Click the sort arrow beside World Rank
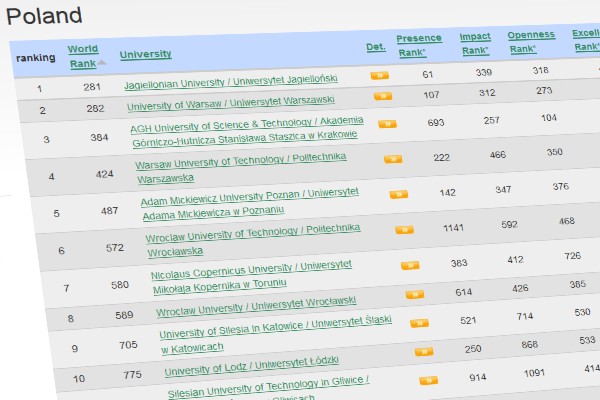This screenshot has width=600, height=400. click(101, 63)
